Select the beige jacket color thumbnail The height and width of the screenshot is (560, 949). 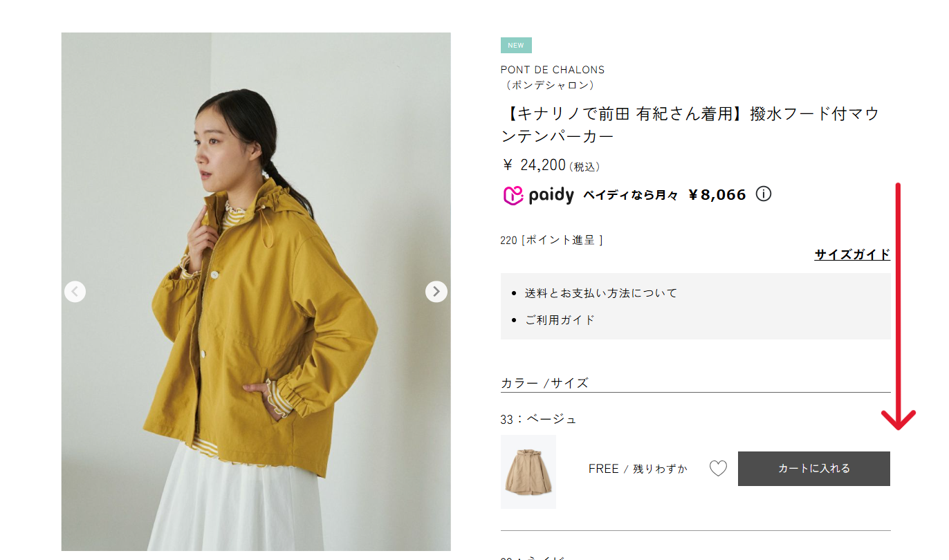coord(528,472)
